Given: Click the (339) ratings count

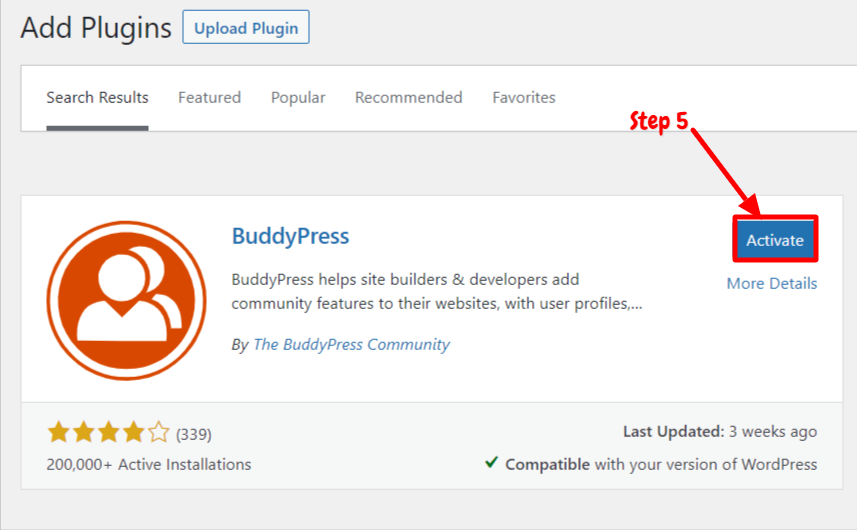Looking at the screenshot, I should [193, 434].
